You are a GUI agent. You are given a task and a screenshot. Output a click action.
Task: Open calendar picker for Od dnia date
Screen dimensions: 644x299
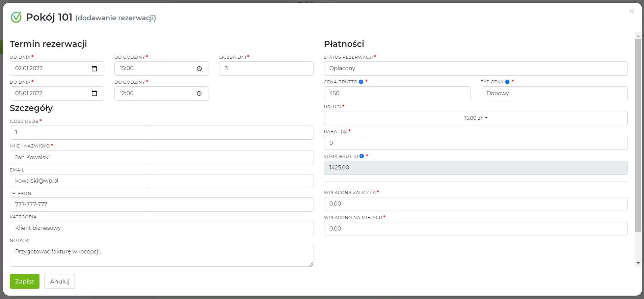coord(94,69)
